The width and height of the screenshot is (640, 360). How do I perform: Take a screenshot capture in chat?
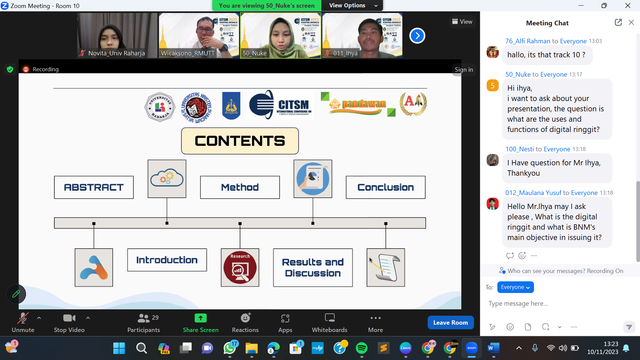(545, 327)
